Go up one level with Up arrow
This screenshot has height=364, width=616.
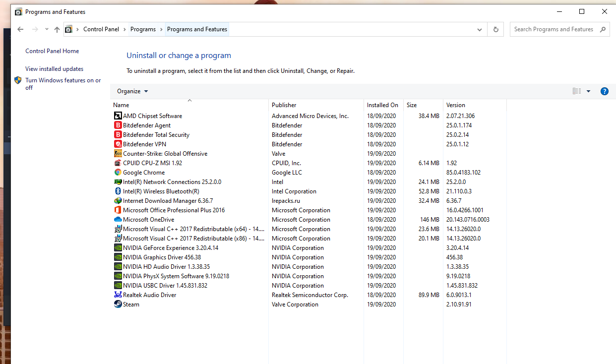click(x=57, y=29)
